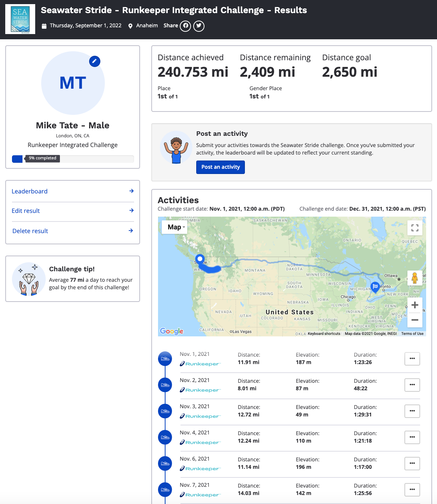Zoom in on the map

(x=415, y=305)
